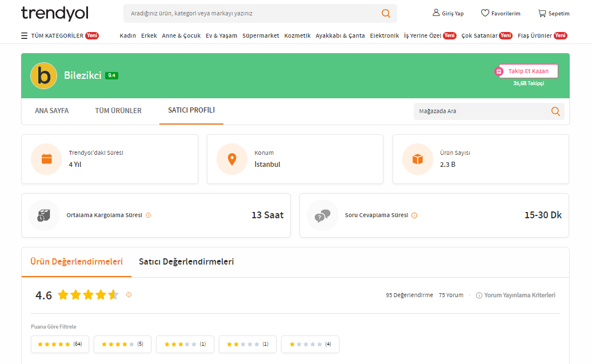Open the Elektronik category

[385, 35]
